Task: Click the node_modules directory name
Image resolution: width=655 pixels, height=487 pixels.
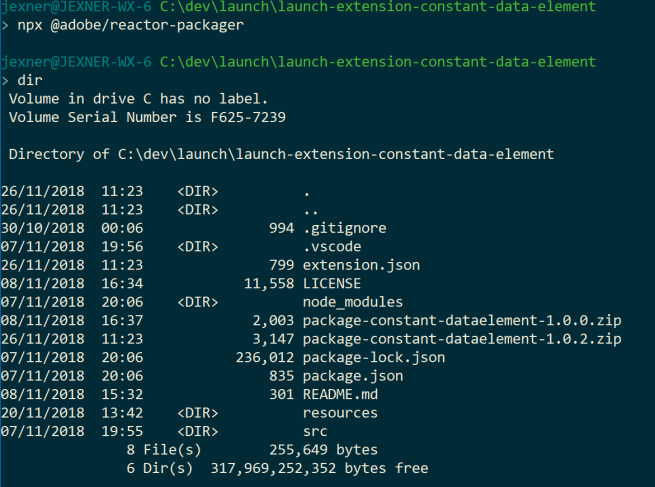Action: (352, 302)
